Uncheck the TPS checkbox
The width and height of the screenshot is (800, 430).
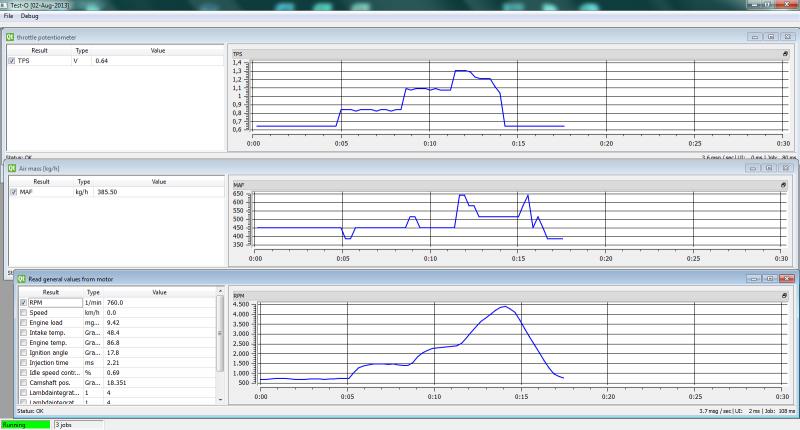(x=12, y=61)
